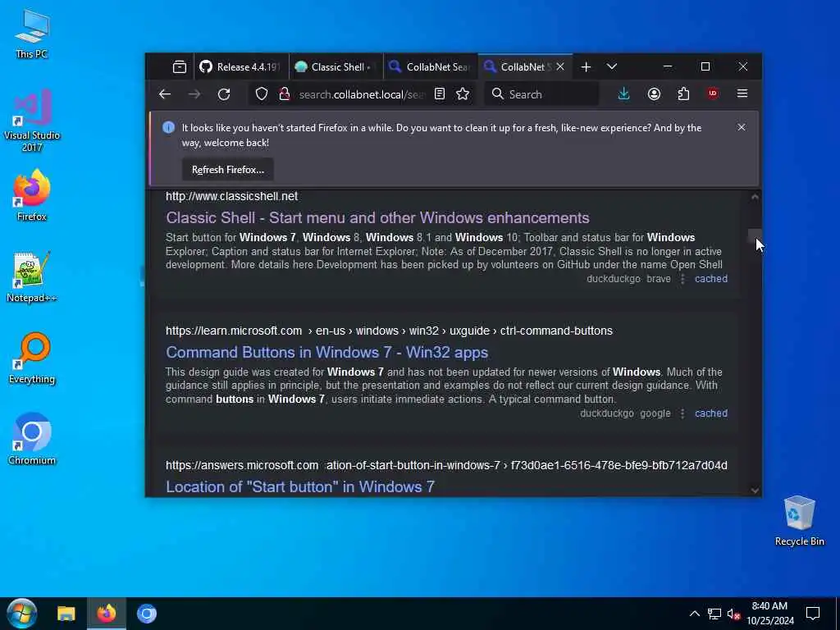The image size is (840, 630).
Task: Open the Action Center notifications
Action: 813,614
